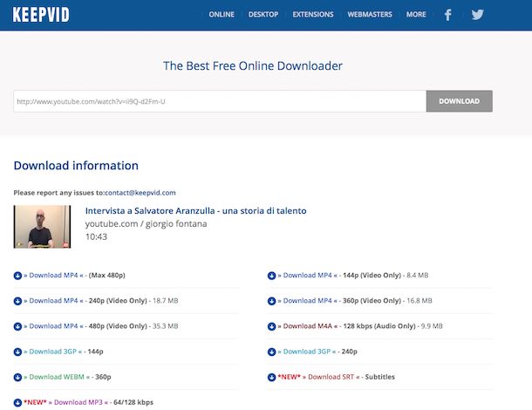Click the contact@keepvid.com email link
Screen dimensions: 532x410
[x=140, y=192]
